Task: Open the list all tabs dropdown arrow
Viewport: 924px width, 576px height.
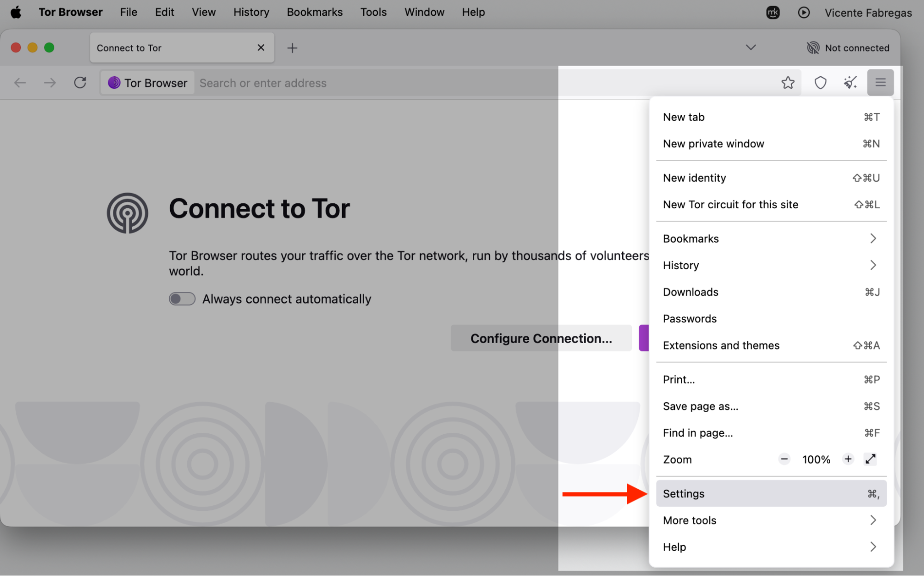Action: point(751,48)
